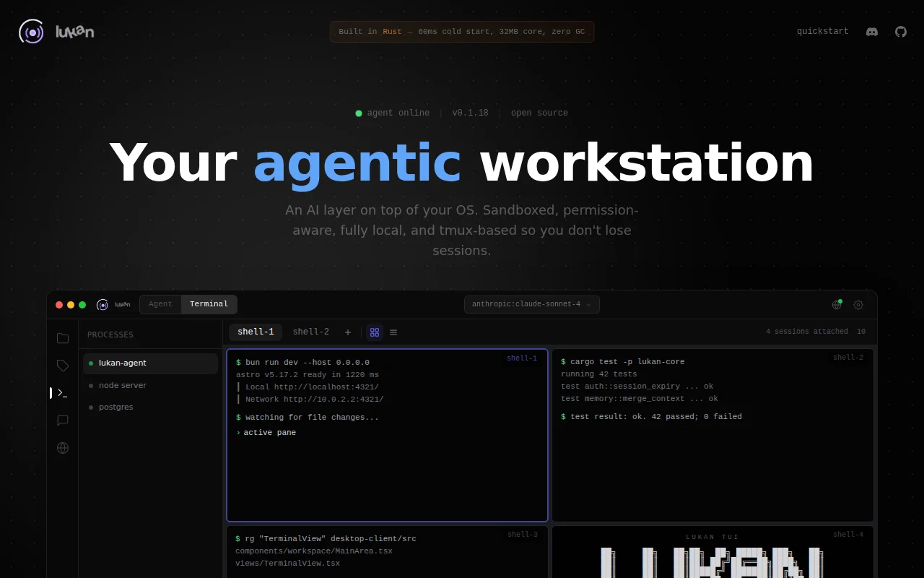Viewport: 924px width, 578px height.
Task: Open the tag icon in the app sidebar
Action: click(x=63, y=366)
